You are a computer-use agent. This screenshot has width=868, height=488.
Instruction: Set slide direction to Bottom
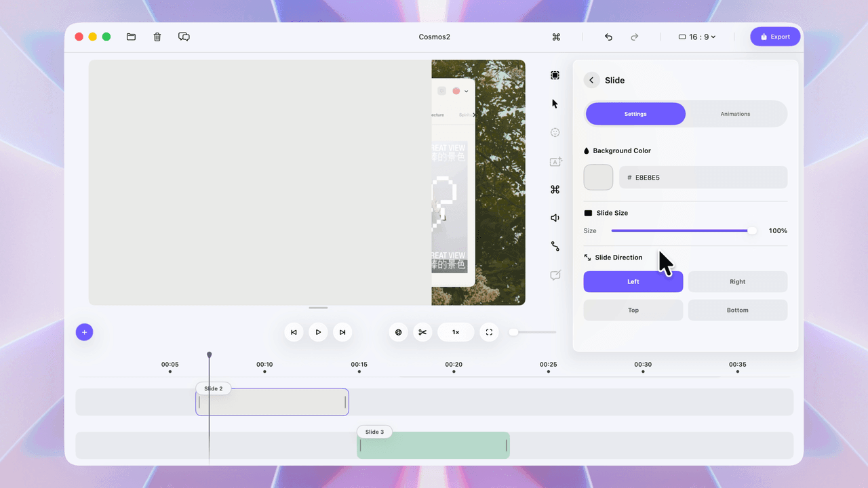point(737,310)
